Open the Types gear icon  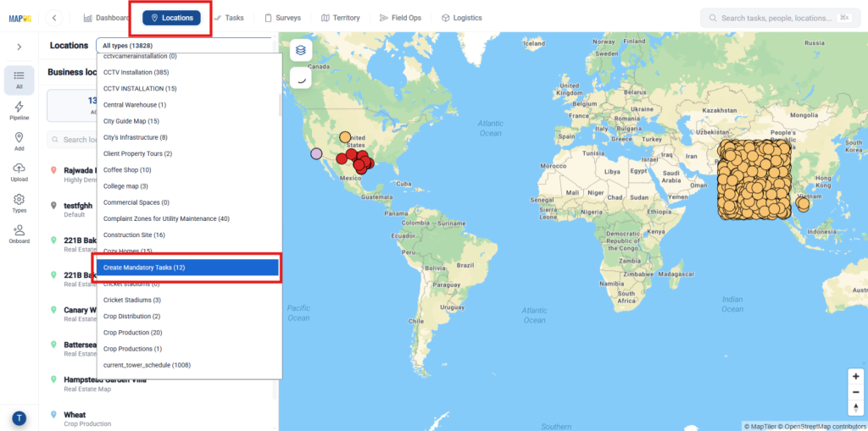(19, 203)
